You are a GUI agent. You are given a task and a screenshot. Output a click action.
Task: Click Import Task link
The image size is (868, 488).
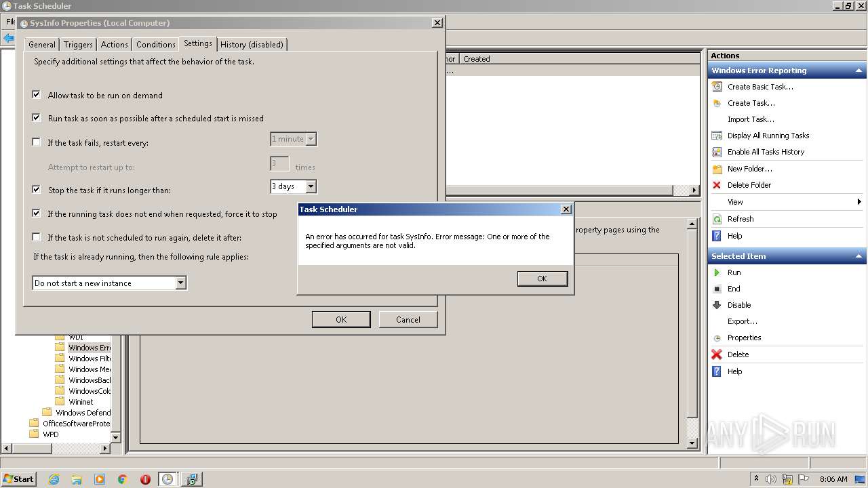tap(751, 119)
